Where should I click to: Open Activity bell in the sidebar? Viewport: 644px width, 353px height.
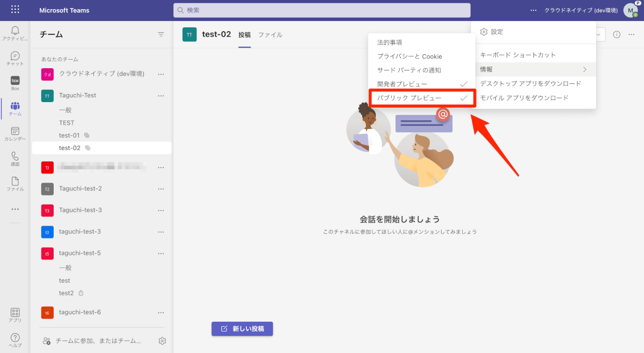[x=15, y=33]
